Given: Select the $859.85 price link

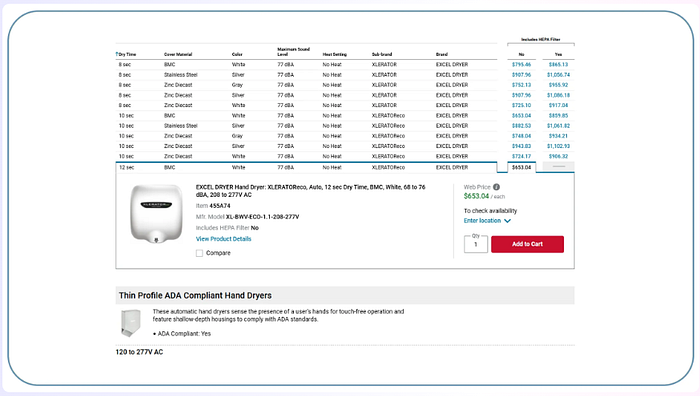Looking at the screenshot, I should tap(558, 116).
